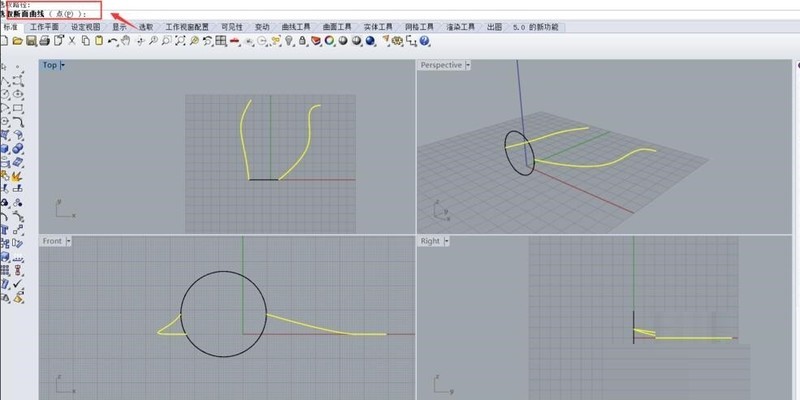Click the Right viewport title label
The width and height of the screenshot is (800, 400).
(x=430, y=241)
